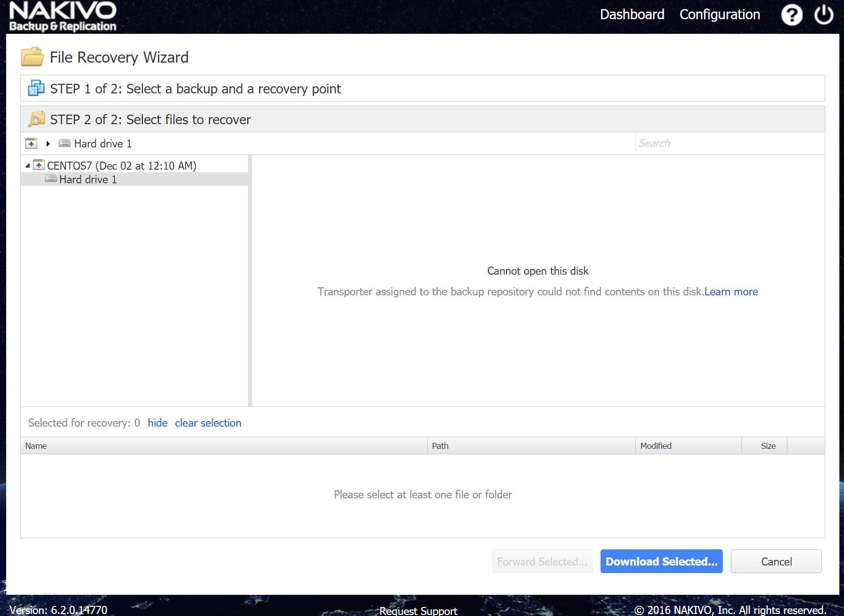Select Hard drive 1 in the tree
The image size is (844, 616).
click(88, 179)
